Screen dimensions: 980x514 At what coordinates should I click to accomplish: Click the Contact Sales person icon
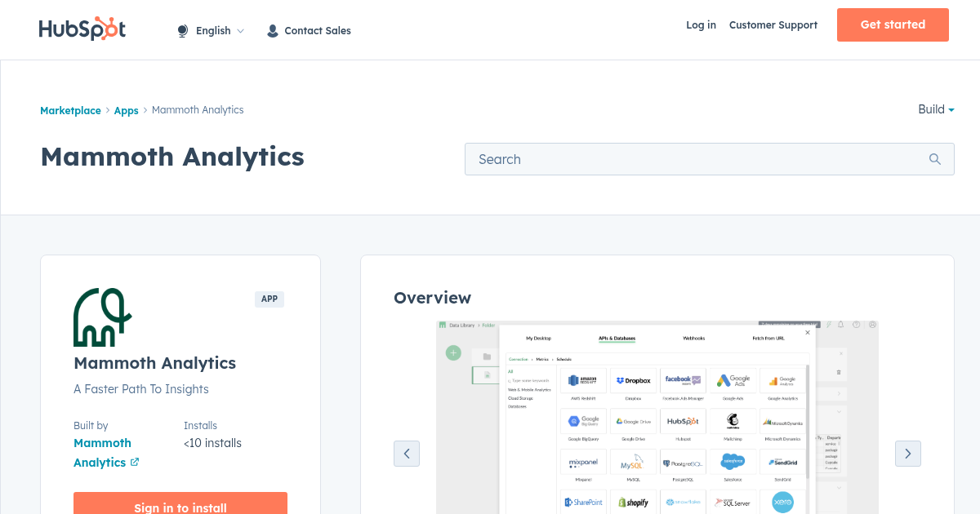tap(273, 31)
